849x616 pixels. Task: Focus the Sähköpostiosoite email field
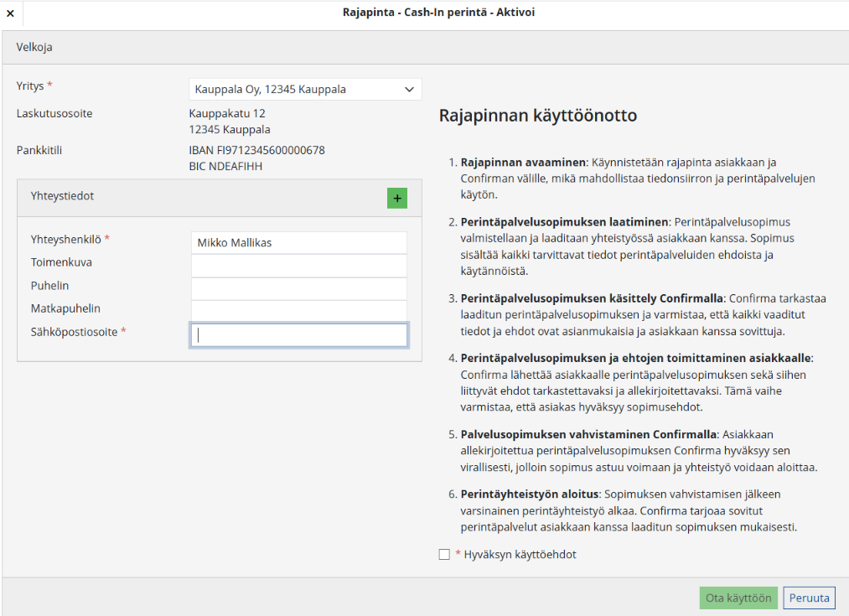pos(298,335)
